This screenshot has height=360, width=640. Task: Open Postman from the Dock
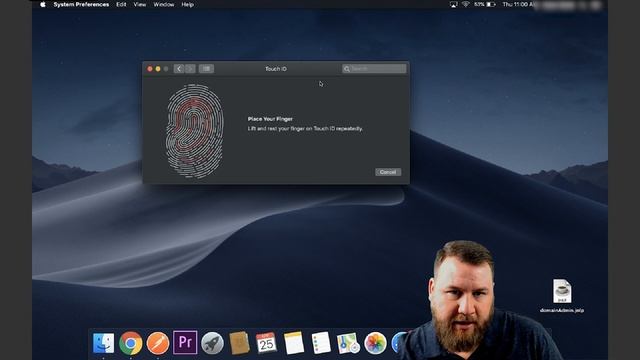coord(158,342)
